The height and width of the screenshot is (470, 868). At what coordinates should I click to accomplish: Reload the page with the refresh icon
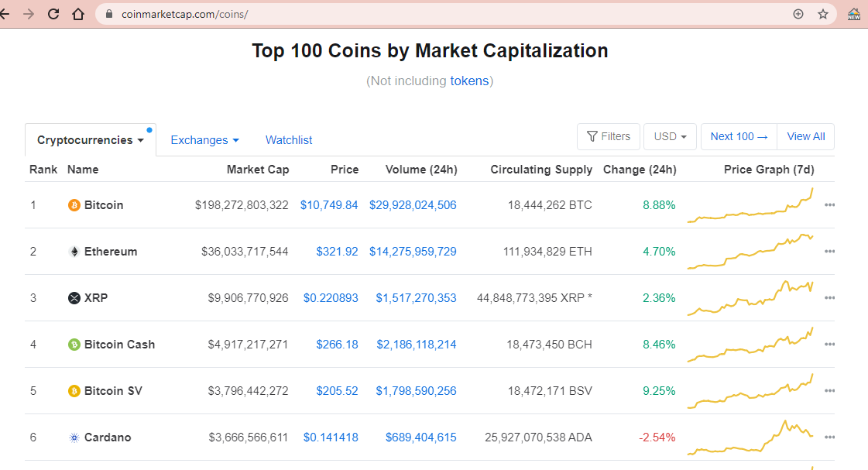(x=53, y=14)
